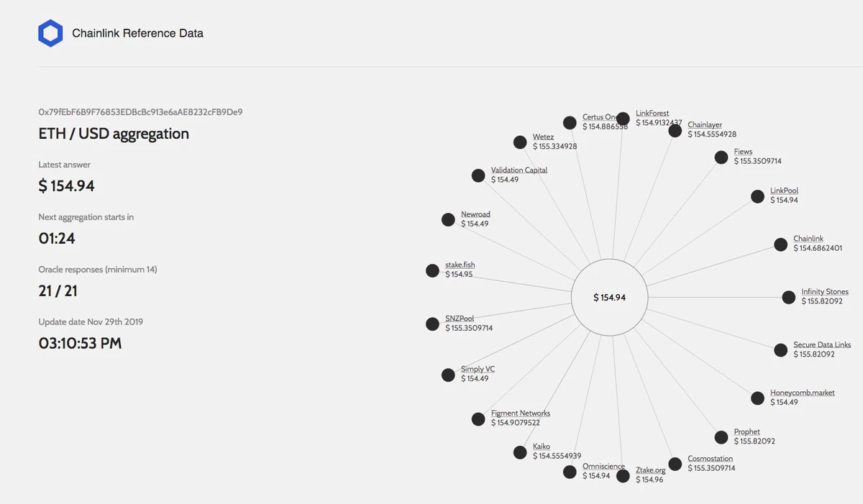Viewport: 863px width, 504px height.
Task: Select the LinkPool node dot
Action: tap(757, 196)
